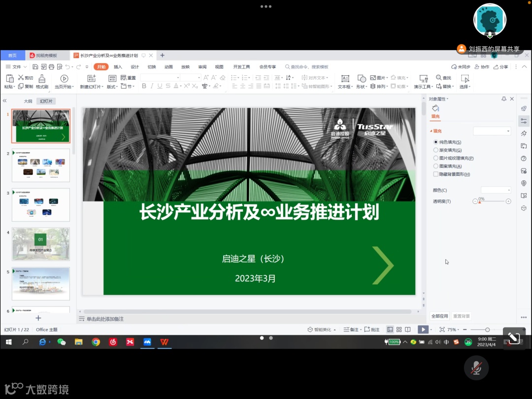This screenshot has height=399, width=532.
Task: Click the Shapes (形状) icon
Action: click(x=362, y=79)
